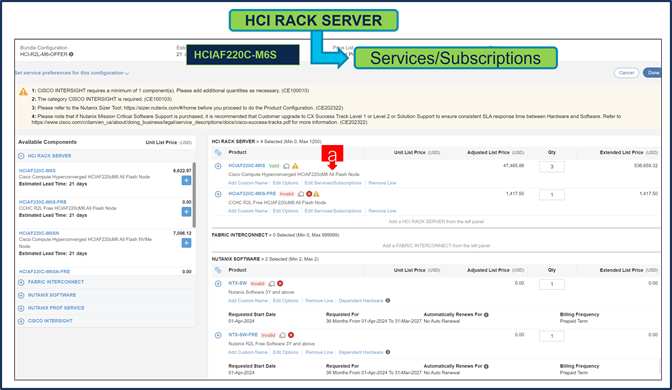Open HCIAF220C-M6S product link in Available Components
The width and height of the screenshot is (672, 390).
click(x=37, y=171)
